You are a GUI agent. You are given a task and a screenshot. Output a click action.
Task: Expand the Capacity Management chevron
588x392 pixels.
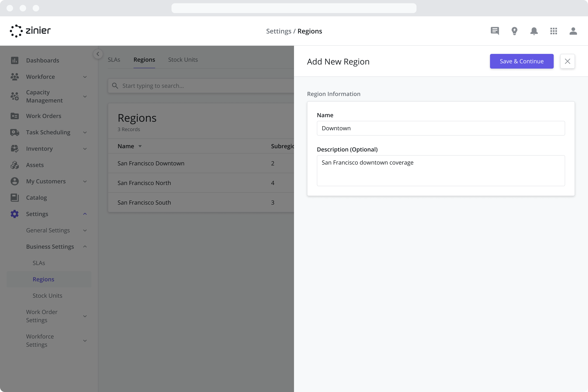(85, 96)
